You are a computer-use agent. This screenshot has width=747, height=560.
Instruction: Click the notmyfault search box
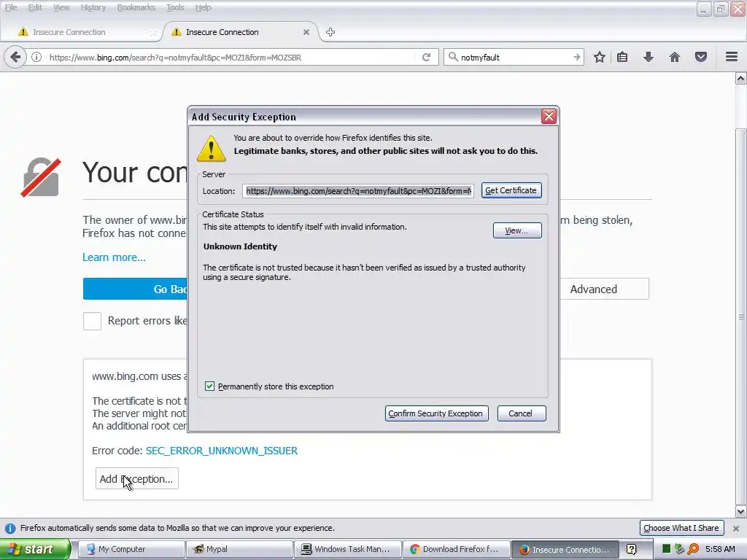(514, 58)
